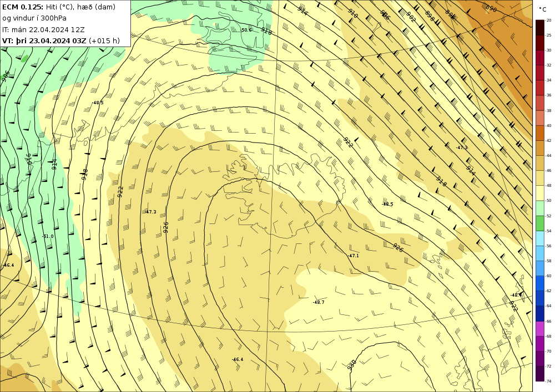Pick the darkest purple swatch between -72 and -74
Viewport: 555px width, 392px height.
coord(540,374)
